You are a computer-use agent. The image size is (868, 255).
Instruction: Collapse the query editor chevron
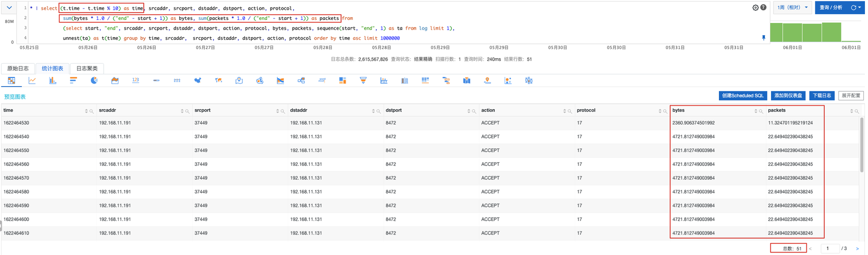coord(9,8)
